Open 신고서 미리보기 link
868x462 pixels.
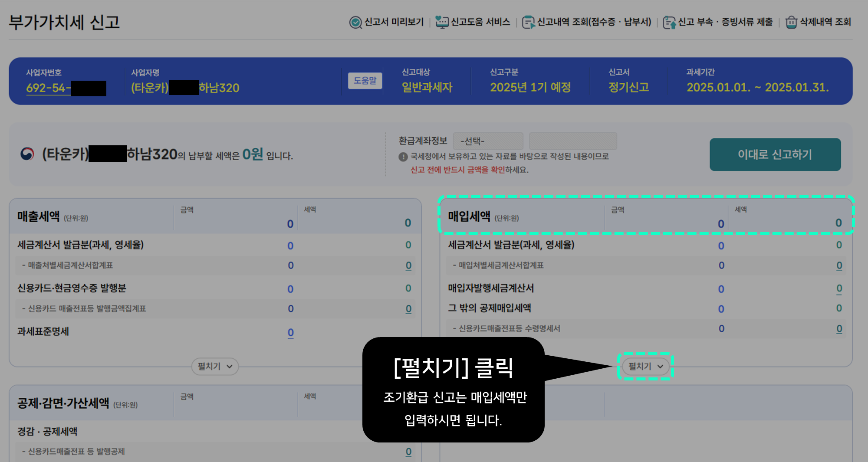pyautogui.click(x=394, y=22)
